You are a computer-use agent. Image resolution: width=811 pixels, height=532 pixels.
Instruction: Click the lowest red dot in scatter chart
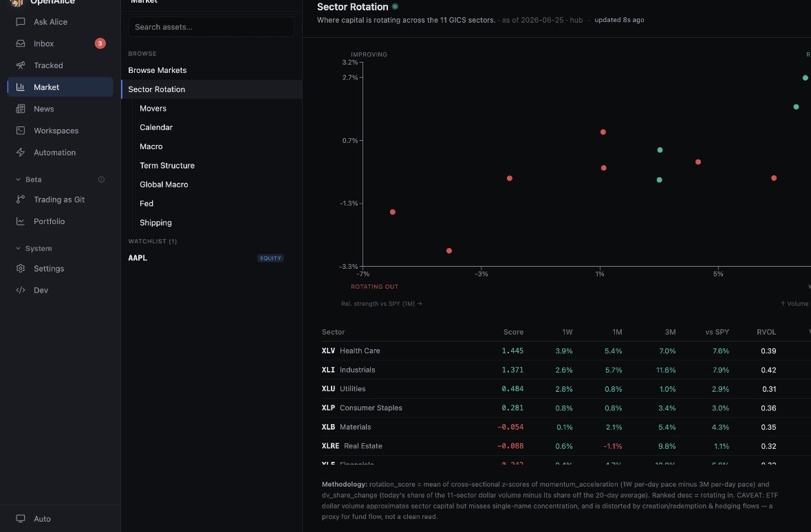[x=449, y=251]
